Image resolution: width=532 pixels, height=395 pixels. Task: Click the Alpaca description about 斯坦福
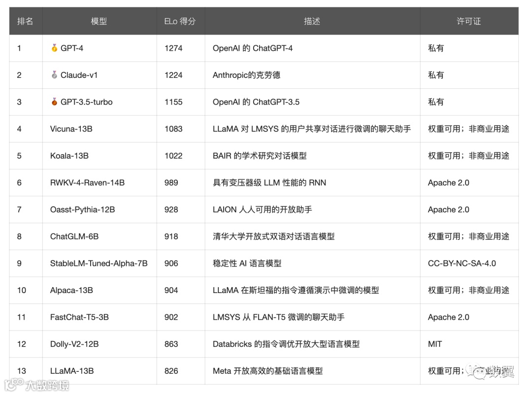click(x=296, y=290)
